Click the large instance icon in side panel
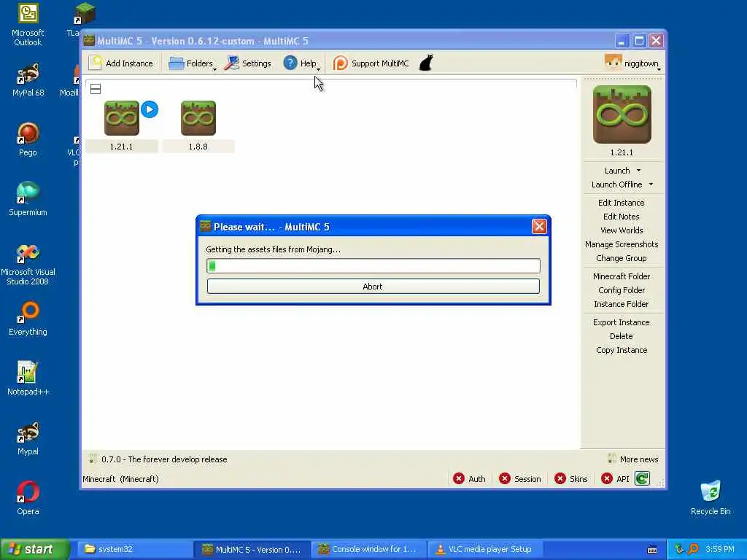This screenshot has height=560, width=747. tap(622, 114)
